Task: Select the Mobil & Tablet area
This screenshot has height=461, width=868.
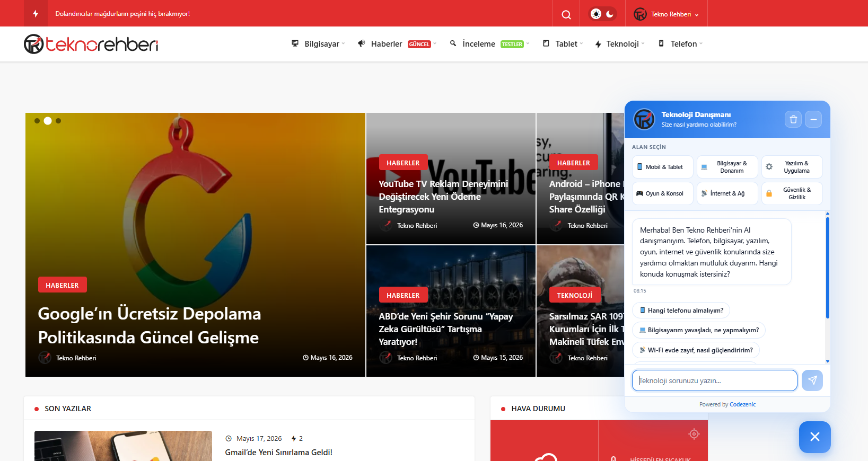Action: pyautogui.click(x=663, y=167)
